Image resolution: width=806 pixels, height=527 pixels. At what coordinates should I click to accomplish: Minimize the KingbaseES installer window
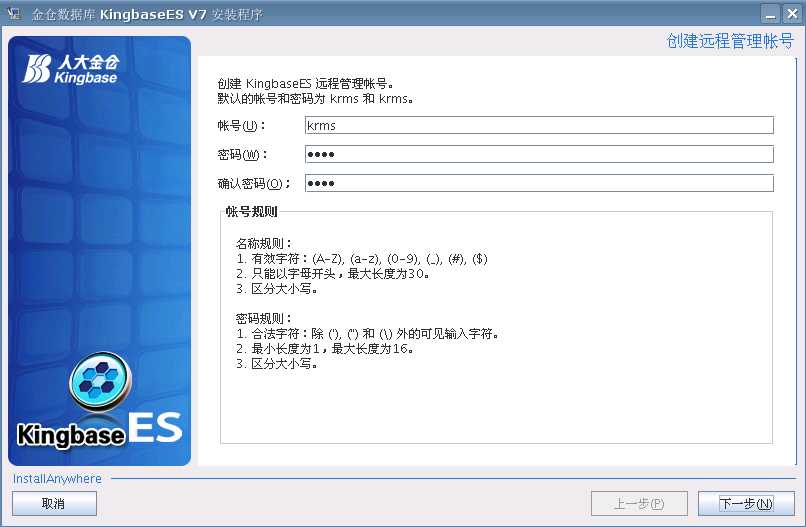tap(770, 14)
